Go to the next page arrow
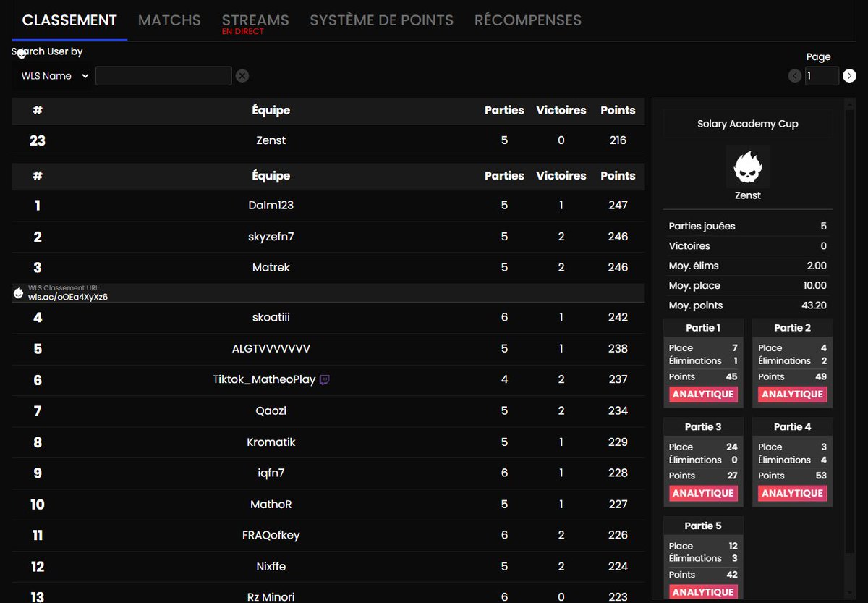The height and width of the screenshot is (603, 868). tap(849, 76)
